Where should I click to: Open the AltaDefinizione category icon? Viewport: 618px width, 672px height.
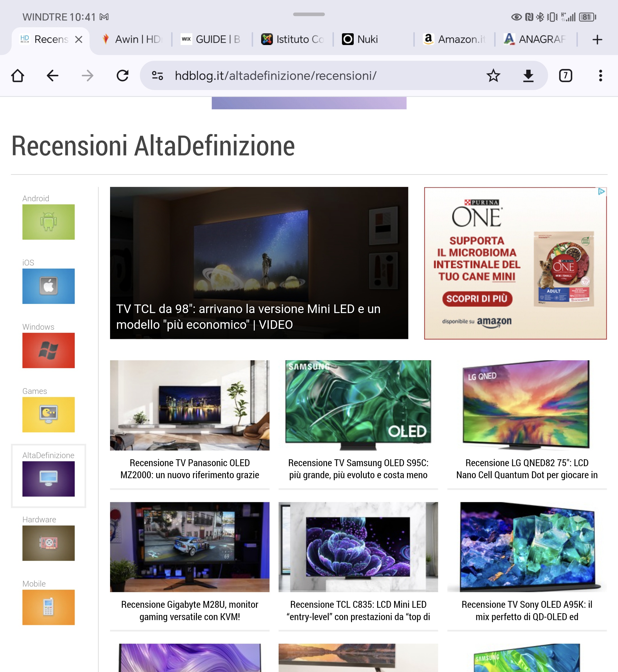[48, 479]
